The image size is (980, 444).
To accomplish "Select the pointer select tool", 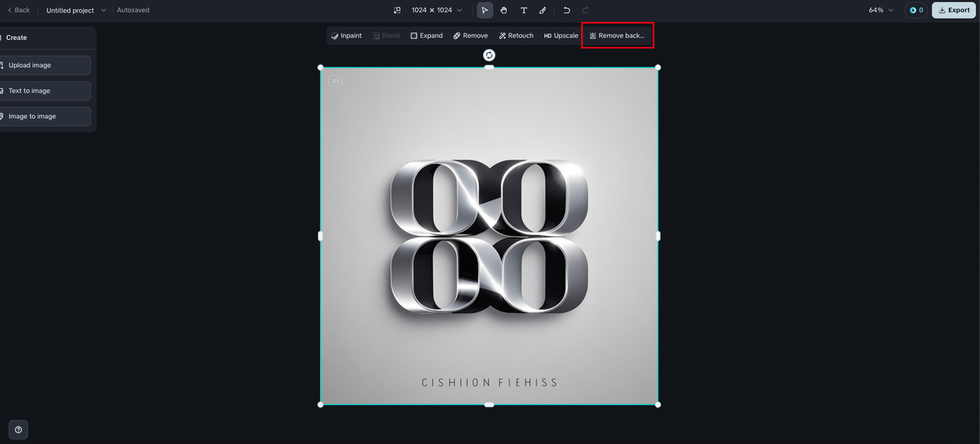I will (x=485, y=10).
